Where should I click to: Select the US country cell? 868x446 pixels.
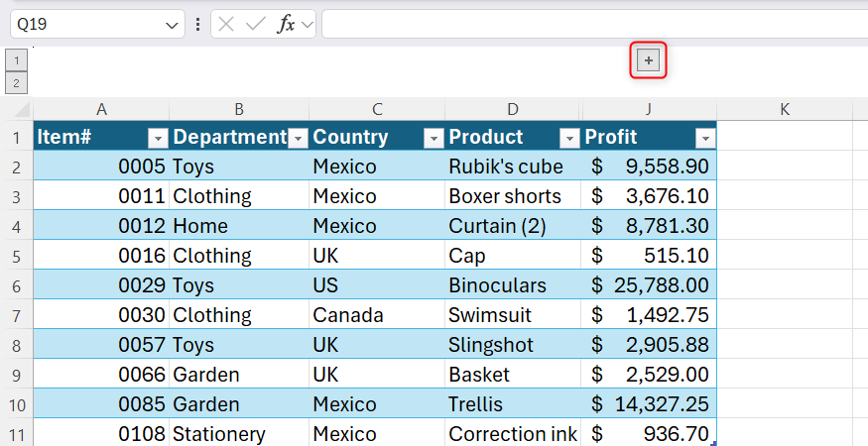coord(377,285)
